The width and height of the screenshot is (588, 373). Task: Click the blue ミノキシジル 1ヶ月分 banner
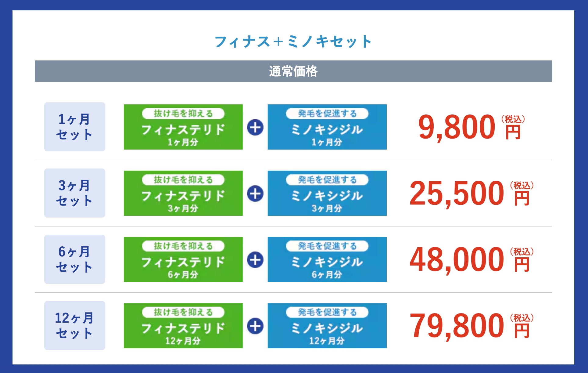pos(327,127)
